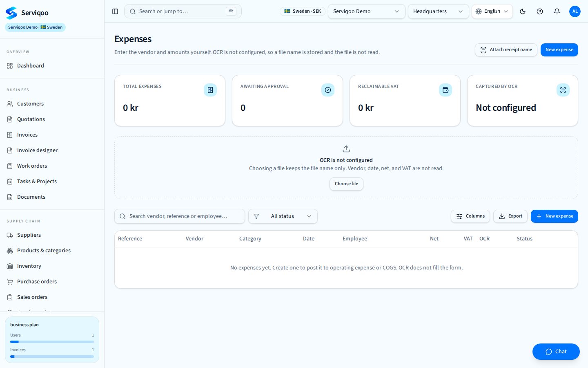Click the upload arrow icon in OCR dropzone
This screenshot has width=588, height=368.
346,149
